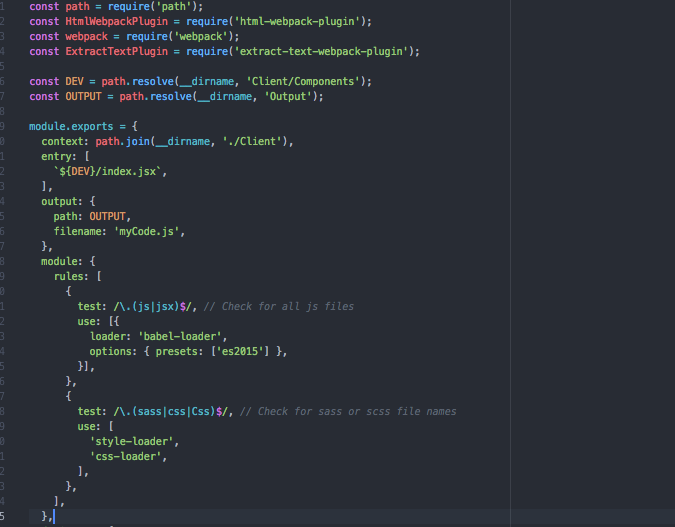The image size is (675, 527).
Task: Click the context: property key
Action: pos(65,142)
